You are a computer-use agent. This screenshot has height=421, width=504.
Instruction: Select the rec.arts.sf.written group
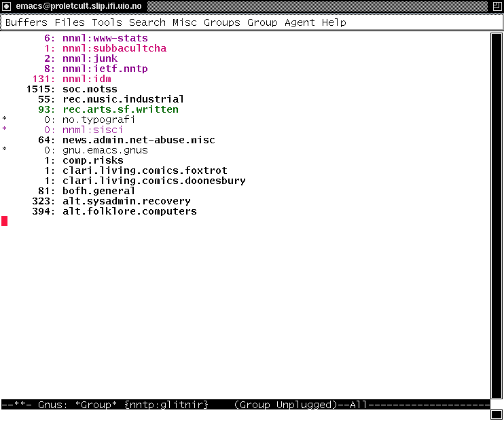[x=120, y=109]
